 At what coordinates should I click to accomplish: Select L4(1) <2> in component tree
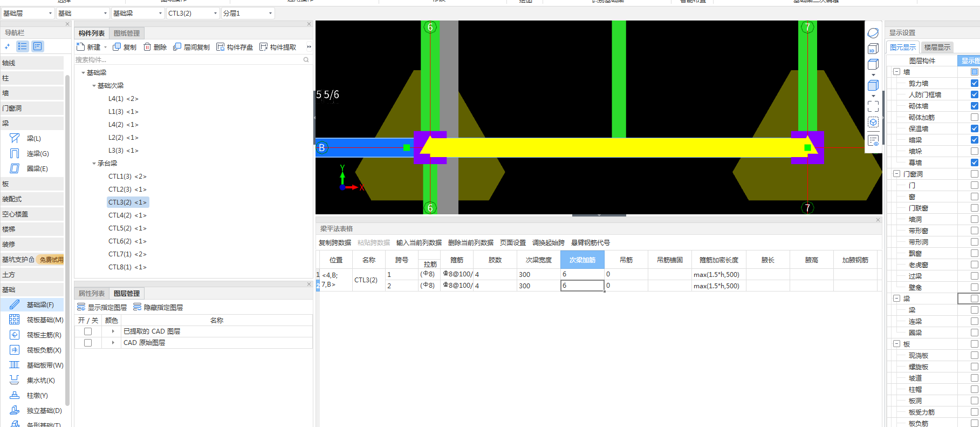coord(124,99)
